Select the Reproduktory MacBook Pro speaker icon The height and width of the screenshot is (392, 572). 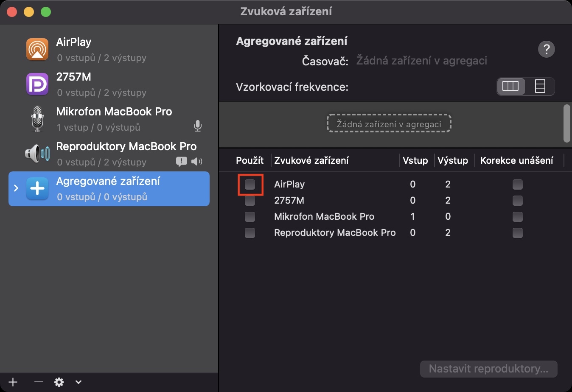click(x=37, y=154)
